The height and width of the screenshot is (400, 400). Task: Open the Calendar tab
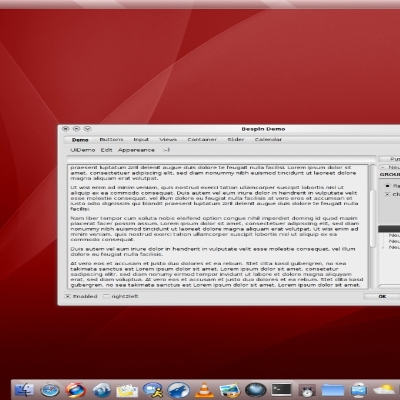(268, 140)
